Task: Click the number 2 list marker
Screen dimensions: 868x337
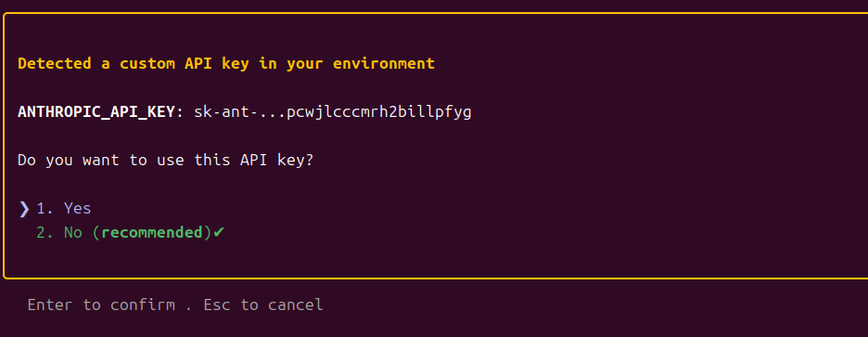Action: [44, 232]
